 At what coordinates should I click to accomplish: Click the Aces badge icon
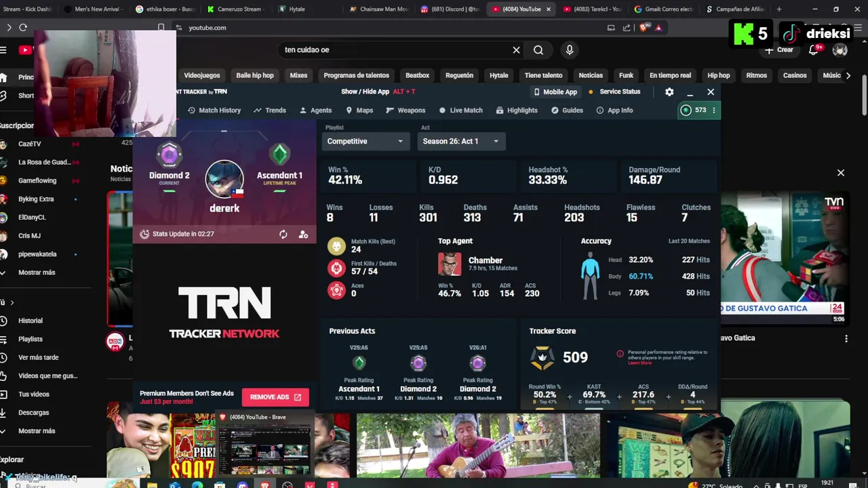336,289
